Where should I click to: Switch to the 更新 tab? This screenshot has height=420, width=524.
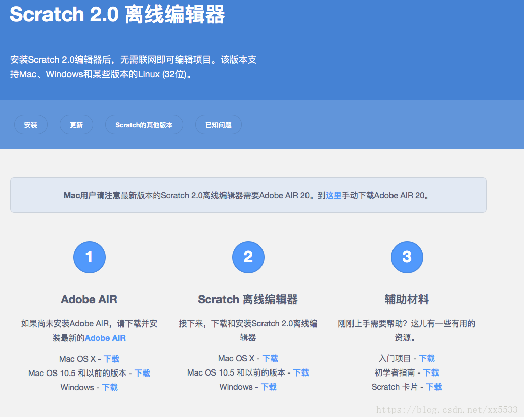76,125
